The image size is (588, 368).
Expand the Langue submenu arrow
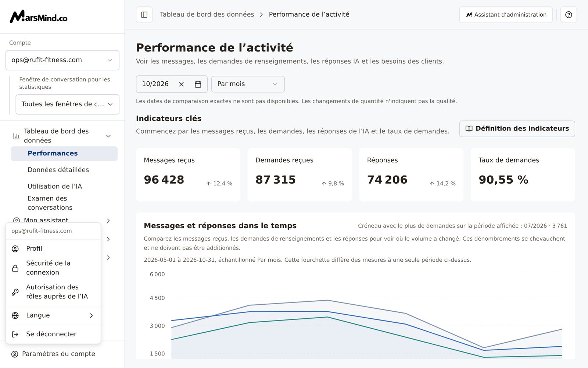pyautogui.click(x=91, y=315)
